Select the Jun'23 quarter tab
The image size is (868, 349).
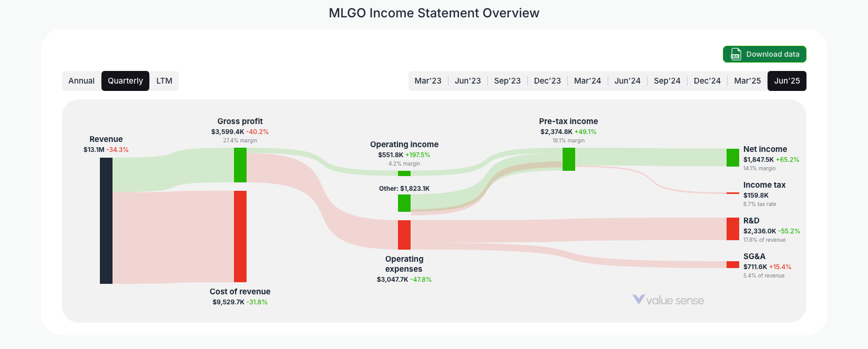[468, 80]
